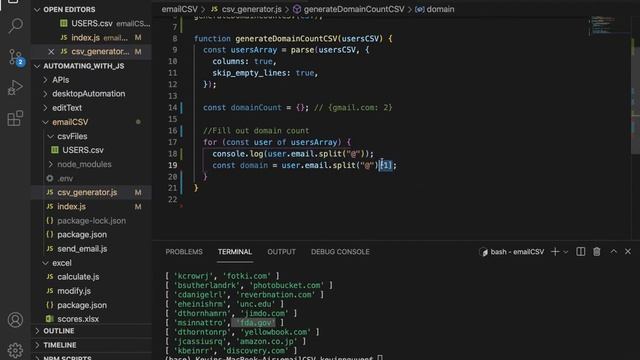The width and height of the screenshot is (640, 360).
Task: Click skip_empty_lines on line 11
Action: [x=249, y=73]
